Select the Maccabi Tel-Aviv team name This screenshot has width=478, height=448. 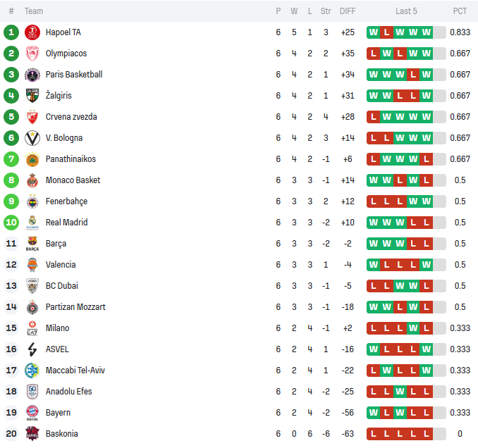click(75, 371)
